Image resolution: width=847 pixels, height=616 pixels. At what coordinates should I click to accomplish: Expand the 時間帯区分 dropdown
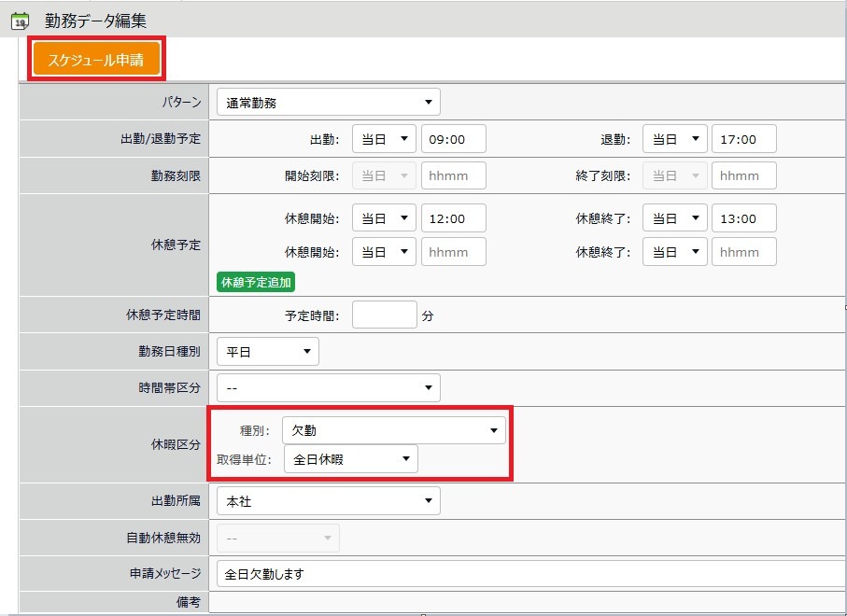coord(328,387)
